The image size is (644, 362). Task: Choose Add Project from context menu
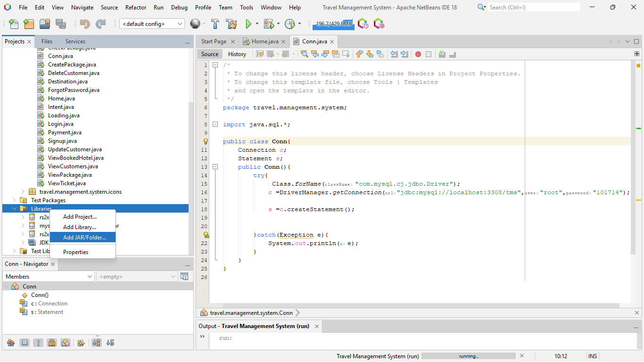tap(83, 217)
